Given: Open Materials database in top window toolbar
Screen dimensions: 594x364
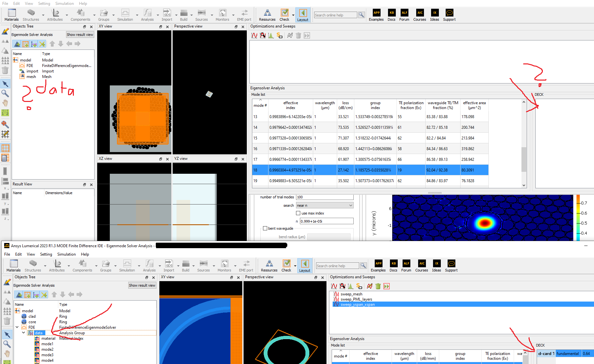Looking at the screenshot, I should [x=12, y=15].
